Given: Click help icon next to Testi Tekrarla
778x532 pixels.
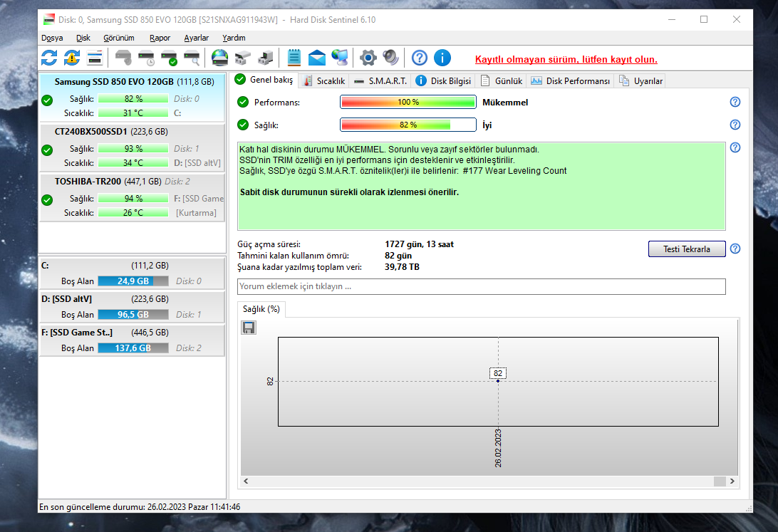Looking at the screenshot, I should (735, 249).
